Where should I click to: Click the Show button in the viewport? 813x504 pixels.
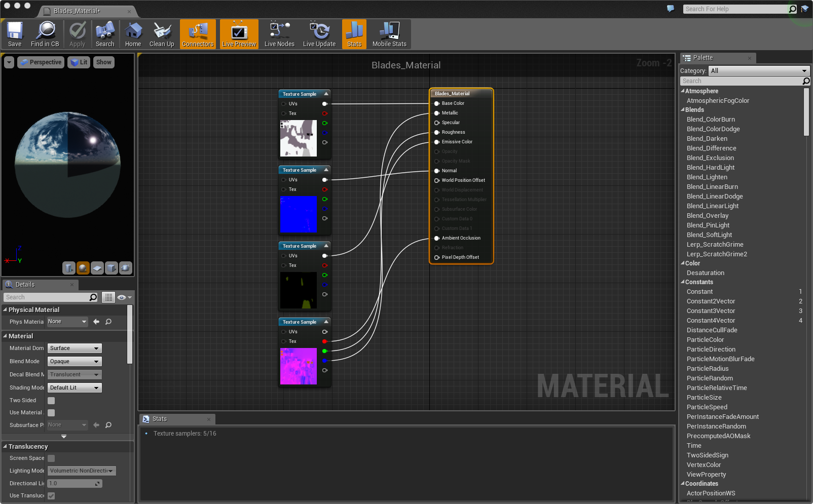[103, 62]
